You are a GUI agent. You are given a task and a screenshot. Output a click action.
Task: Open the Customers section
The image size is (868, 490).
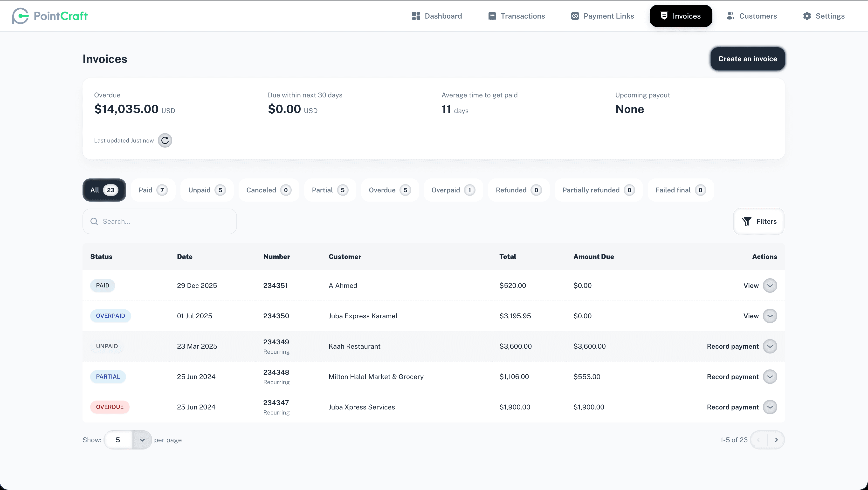pos(751,16)
